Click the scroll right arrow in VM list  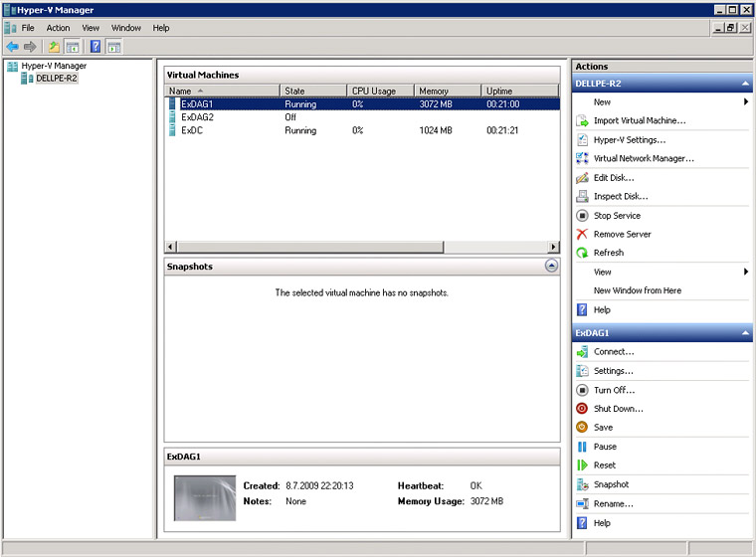[553, 247]
